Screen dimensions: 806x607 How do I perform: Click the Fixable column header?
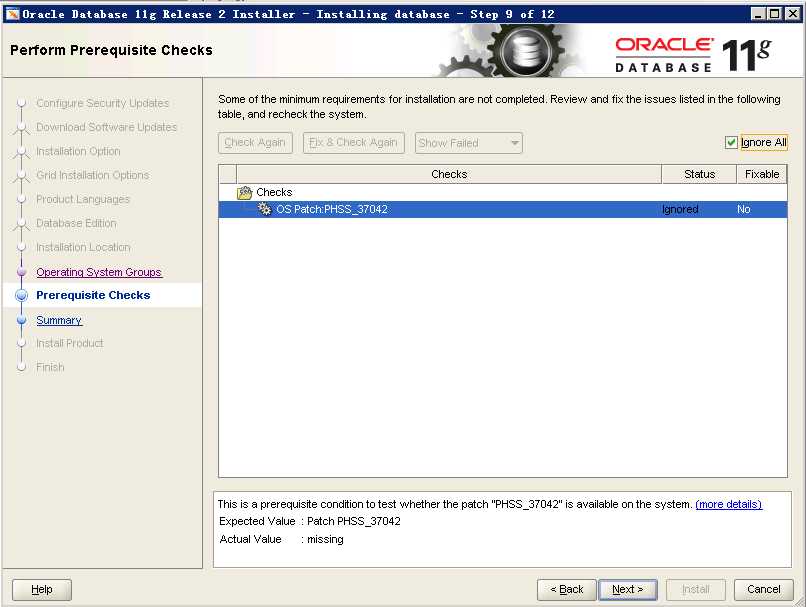point(762,174)
